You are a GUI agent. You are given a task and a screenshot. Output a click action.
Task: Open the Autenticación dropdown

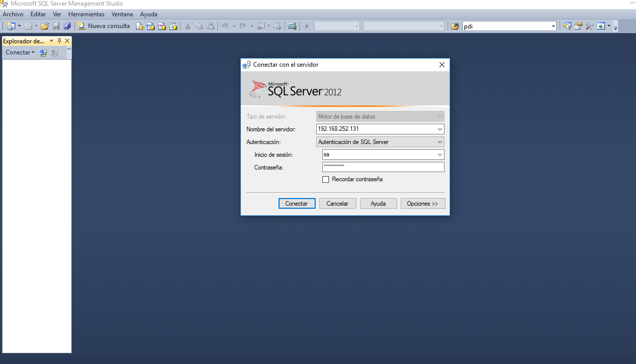439,142
